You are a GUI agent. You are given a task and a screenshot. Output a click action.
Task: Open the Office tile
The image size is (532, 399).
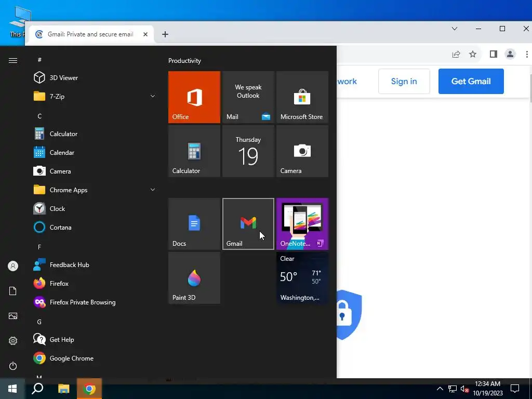[x=194, y=97]
